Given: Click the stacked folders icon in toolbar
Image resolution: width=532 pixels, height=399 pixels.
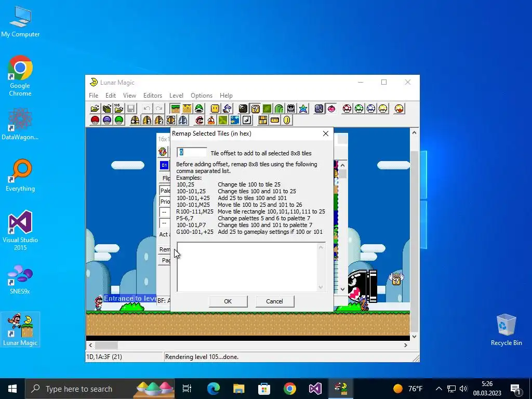Looking at the screenshot, I should 107,109.
